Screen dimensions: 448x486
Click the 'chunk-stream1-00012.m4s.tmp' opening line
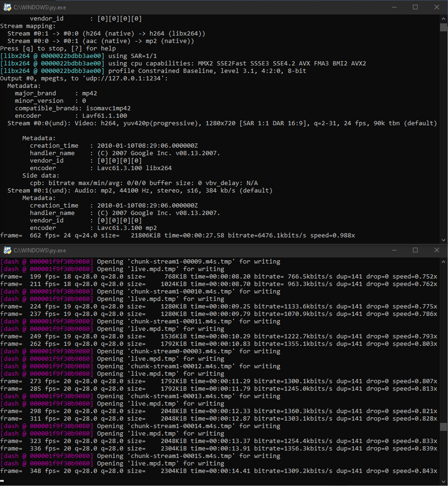point(140,366)
